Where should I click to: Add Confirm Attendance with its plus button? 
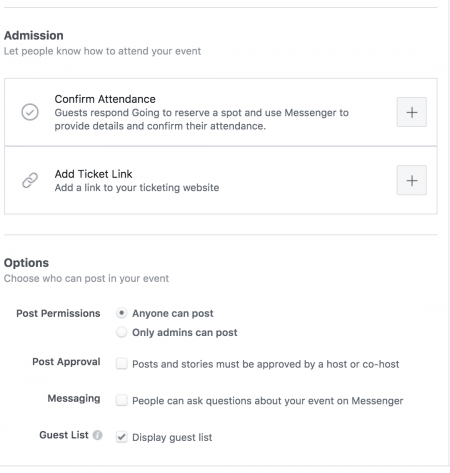(x=412, y=112)
